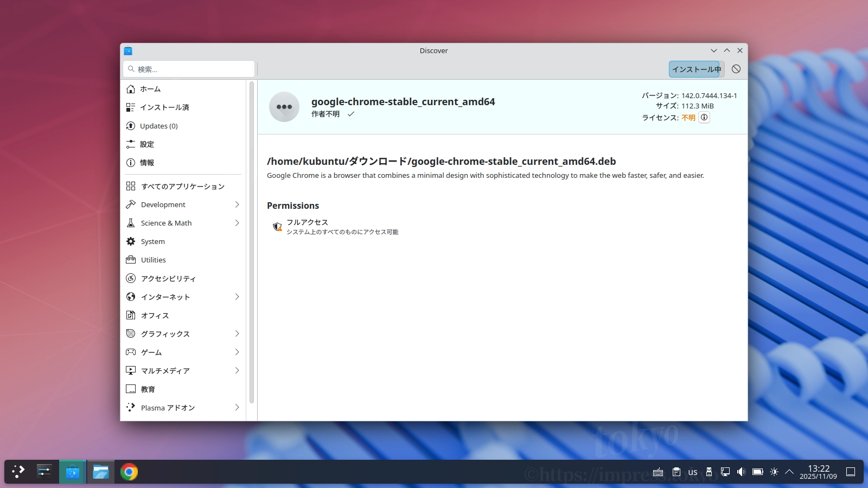Click the インストール中 progress button
Image resolution: width=868 pixels, height=488 pixels.
tap(697, 69)
